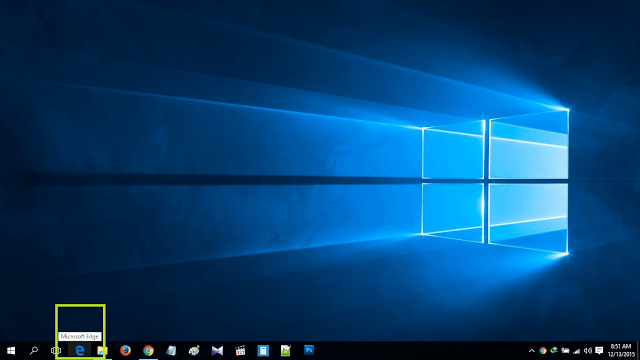Image resolution: width=640 pixels, height=360 pixels.
Task: Open Google Chrome from the taskbar
Action: coord(148,351)
